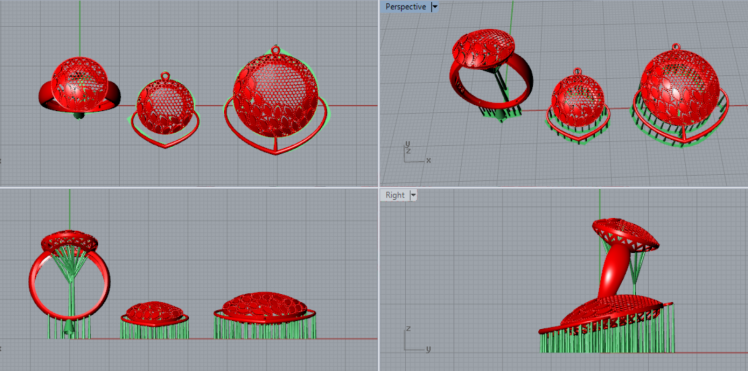Select the large pendant in the Perspective viewport
Viewport: 748px width, 371px height.
[680, 95]
